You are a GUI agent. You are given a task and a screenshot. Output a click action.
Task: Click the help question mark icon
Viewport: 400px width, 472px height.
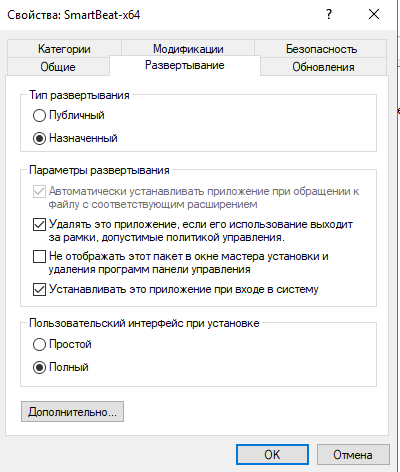[x=329, y=14]
